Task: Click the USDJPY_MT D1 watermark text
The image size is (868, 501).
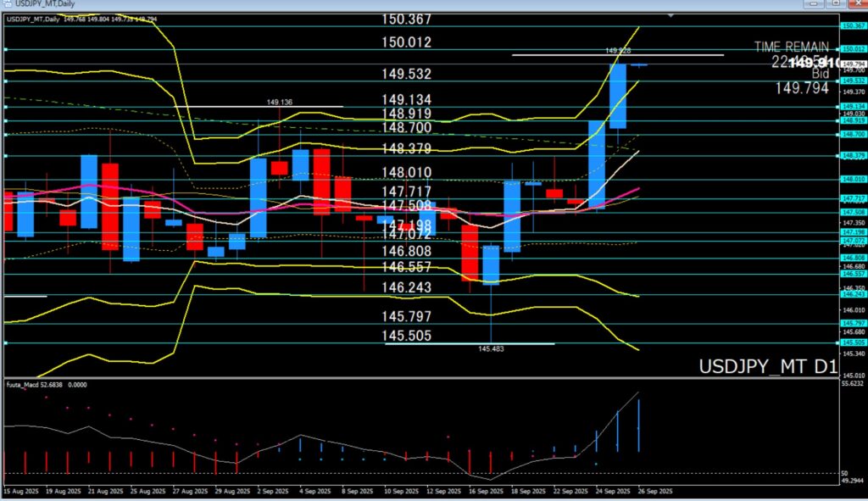Action: click(767, 367)
